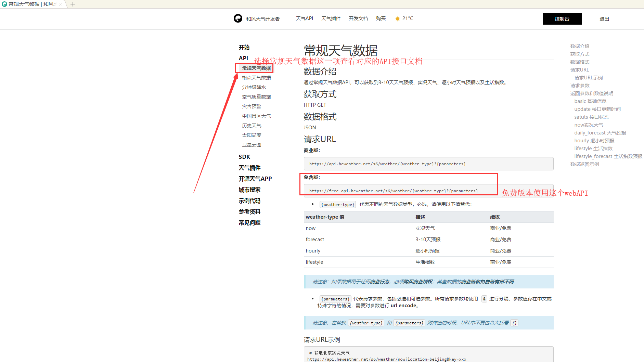Select 格点天气数据 in the sidebar
The width and height of the screenshot is (644, 362).
tap(256, 78)
